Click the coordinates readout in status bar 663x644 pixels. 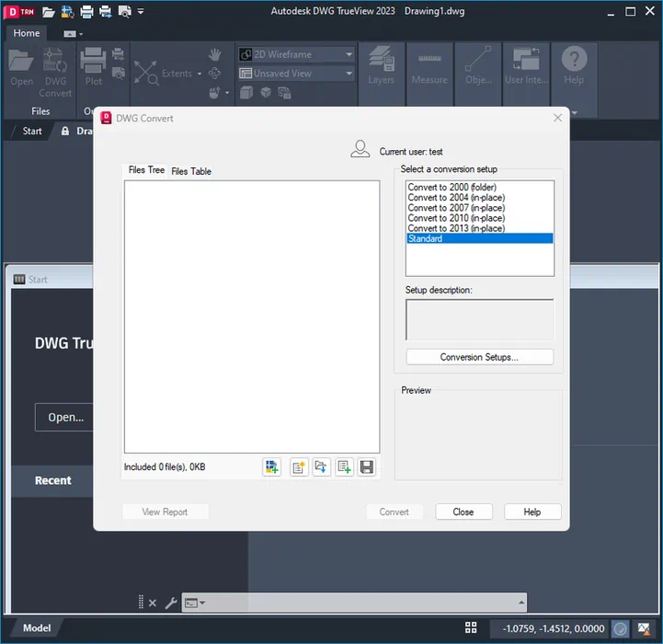point(553,628)
